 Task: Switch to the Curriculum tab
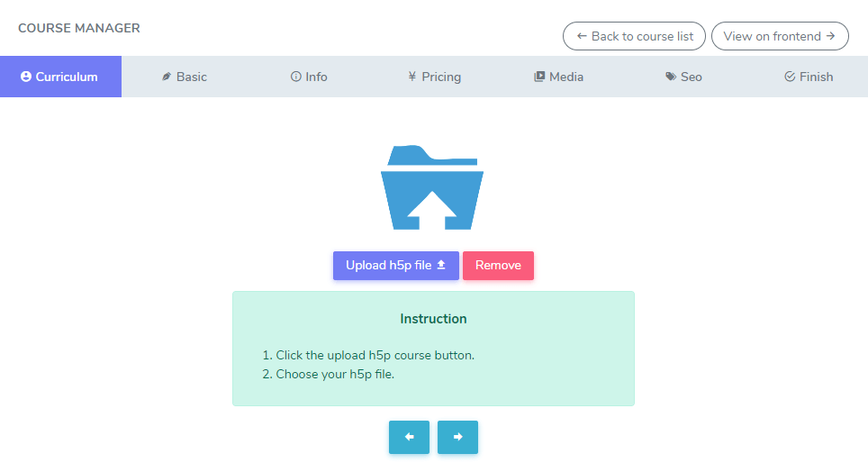pyautogui.click(x=59, y=77)
